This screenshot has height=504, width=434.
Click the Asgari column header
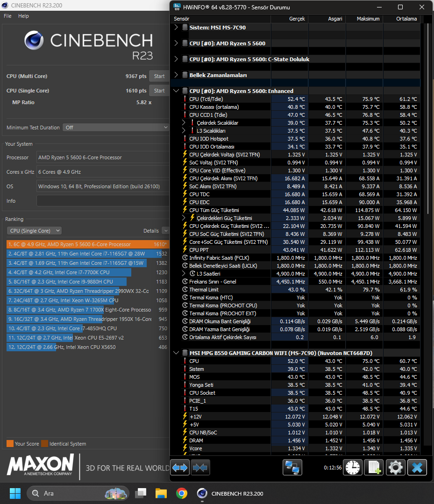(x=327, y=19)
